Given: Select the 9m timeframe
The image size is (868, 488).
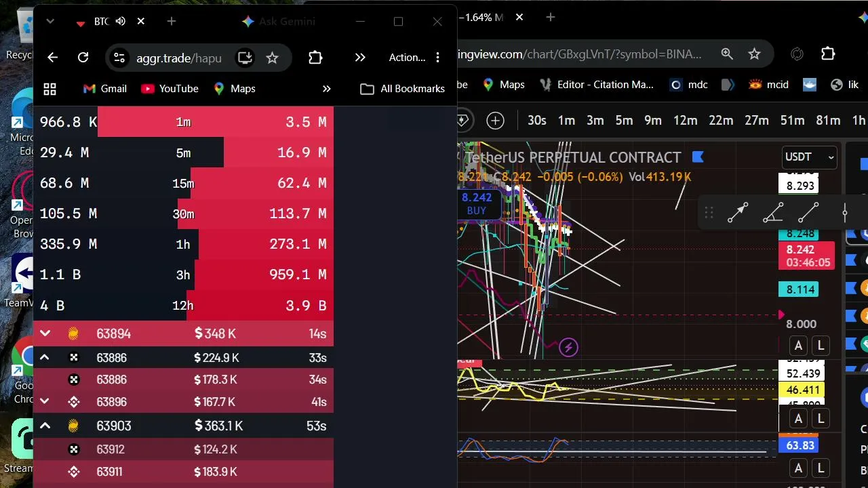Looking at the screenshot, I should (653, 121).
